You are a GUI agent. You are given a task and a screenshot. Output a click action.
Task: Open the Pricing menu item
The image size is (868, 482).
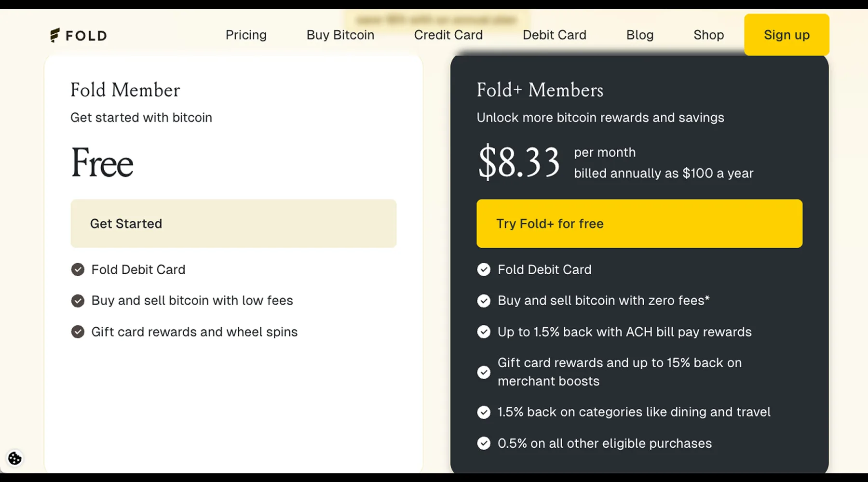[246, 35]
